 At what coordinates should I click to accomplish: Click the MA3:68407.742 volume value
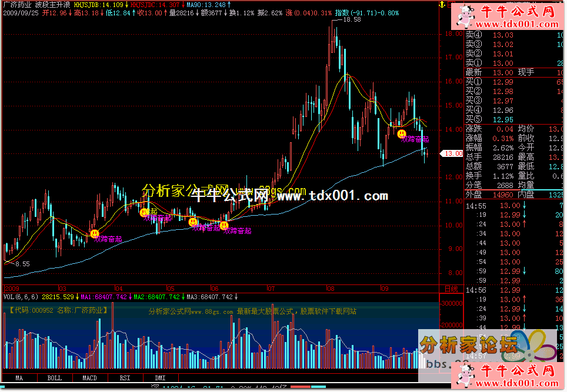click(210, 297)
